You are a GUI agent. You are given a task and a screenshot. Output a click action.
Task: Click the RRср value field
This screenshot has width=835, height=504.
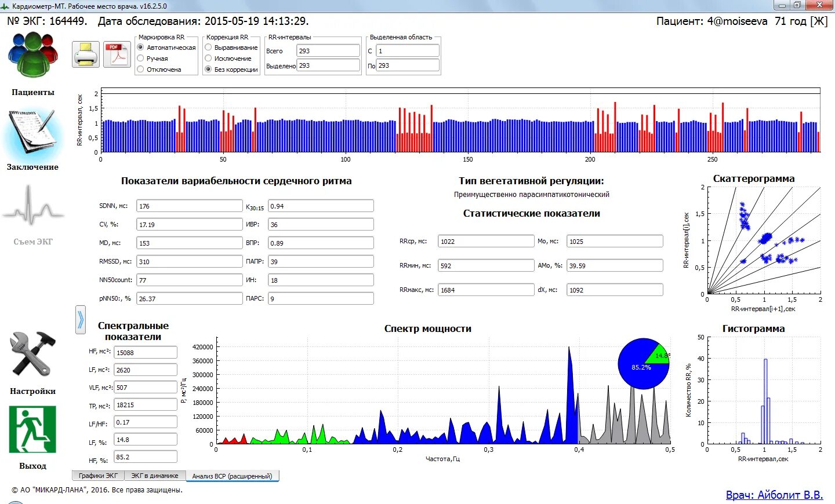pyautogui.click(x=486, y=242)
